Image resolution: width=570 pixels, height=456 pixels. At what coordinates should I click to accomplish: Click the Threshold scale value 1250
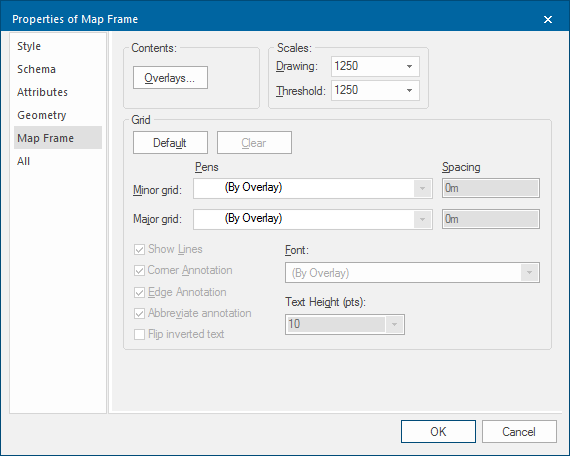pos(346,90)
